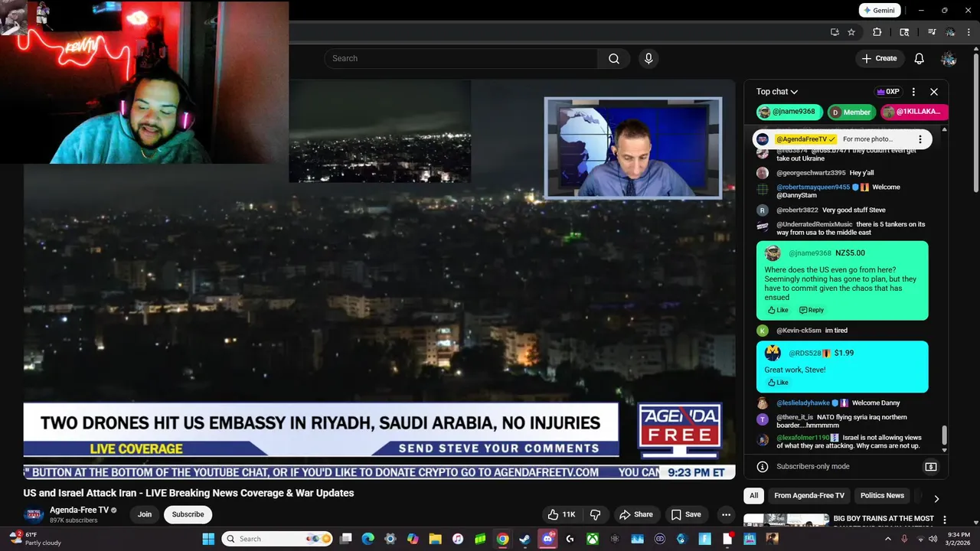Open the Chrome three-dot menu
Image resolution: width=980 pixels, height=551 pixels.
pyautogui.click(x=969, y=32)
